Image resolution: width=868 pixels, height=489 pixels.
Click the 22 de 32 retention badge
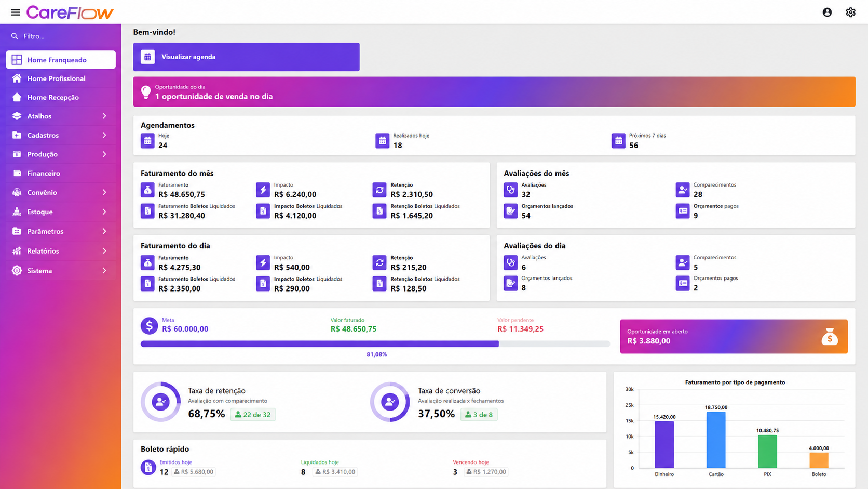(253, 415)
